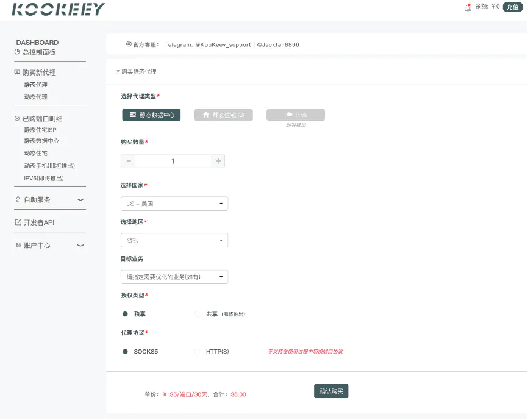
Task: Click the account center layers icon
Action: 18,245
